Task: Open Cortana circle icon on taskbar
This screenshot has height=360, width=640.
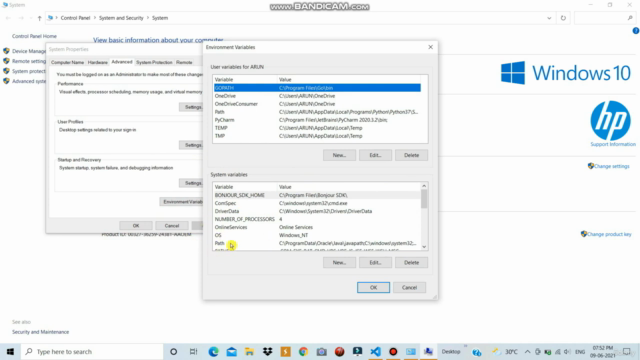Action: pyautogui.click(x=173, y=351)
